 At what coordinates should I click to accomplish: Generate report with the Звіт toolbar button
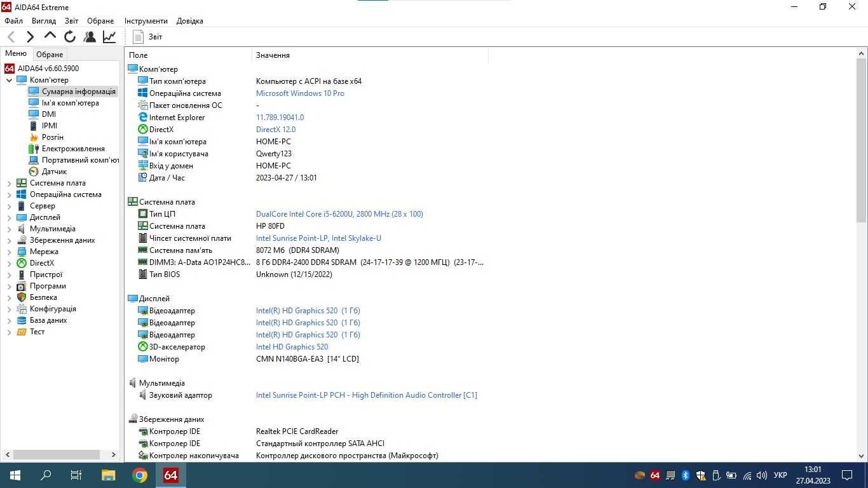pos(148,37)
